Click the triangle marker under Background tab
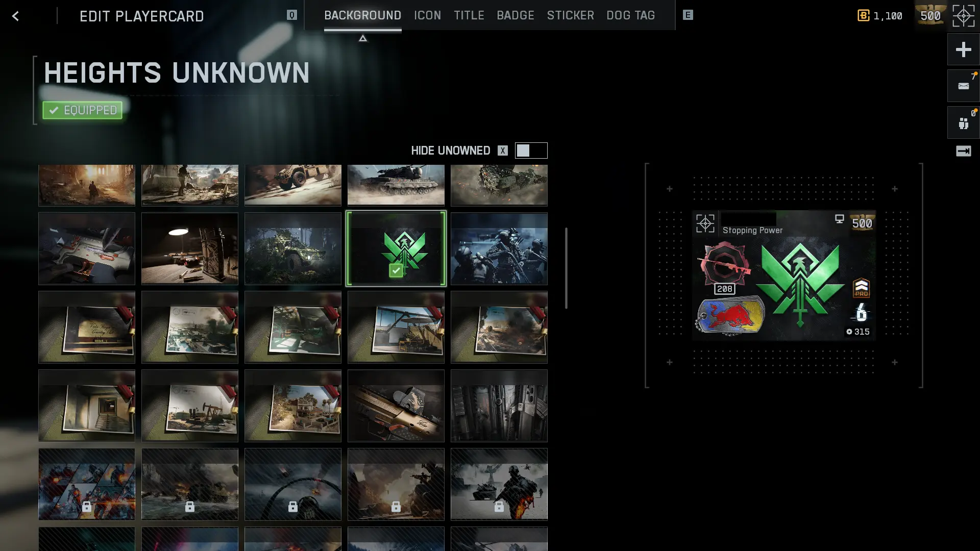Image resolution: width=980 pixels, height=551 pixels. click(362, 39)
